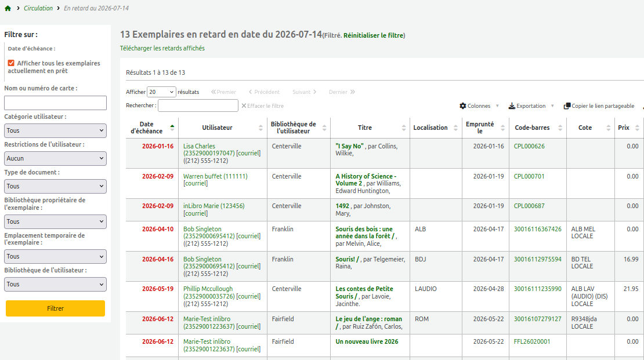Click Dernier pagination item
This screenshot has width=644, height=360.
point(342,92)
